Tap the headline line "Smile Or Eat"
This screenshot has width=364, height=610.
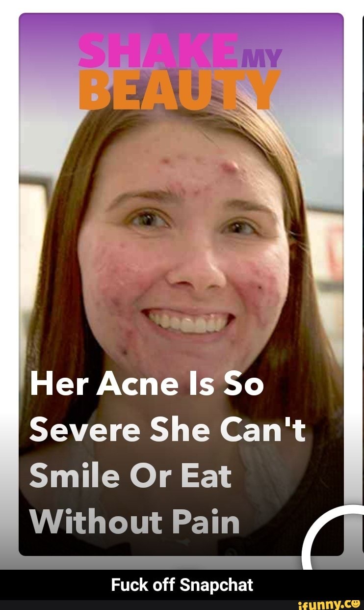[x=130, y=476]
